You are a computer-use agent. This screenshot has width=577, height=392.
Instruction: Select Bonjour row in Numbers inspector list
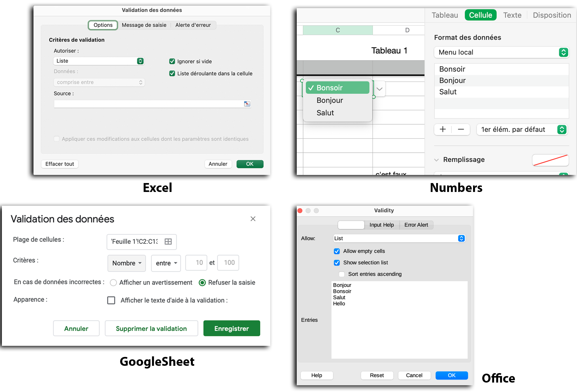(501, 80)
